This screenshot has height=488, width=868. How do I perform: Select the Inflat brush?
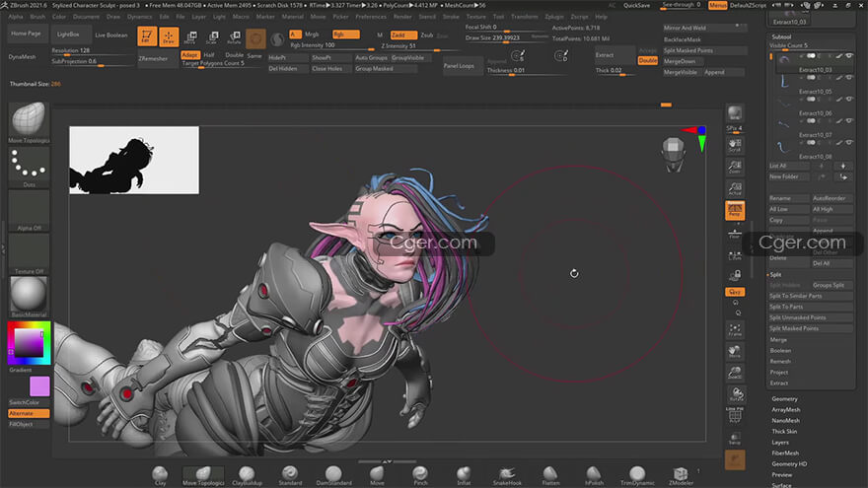(x=464, y=475)
